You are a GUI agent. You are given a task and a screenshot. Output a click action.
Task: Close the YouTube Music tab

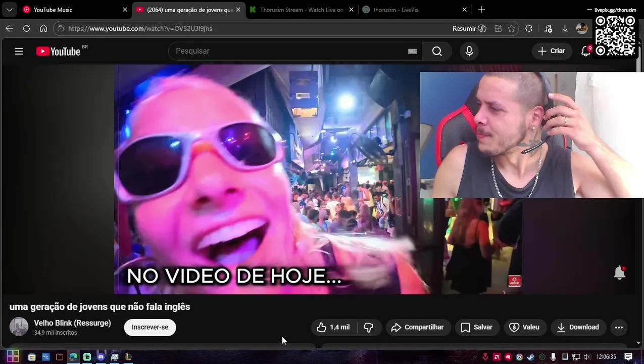point(125,10)
